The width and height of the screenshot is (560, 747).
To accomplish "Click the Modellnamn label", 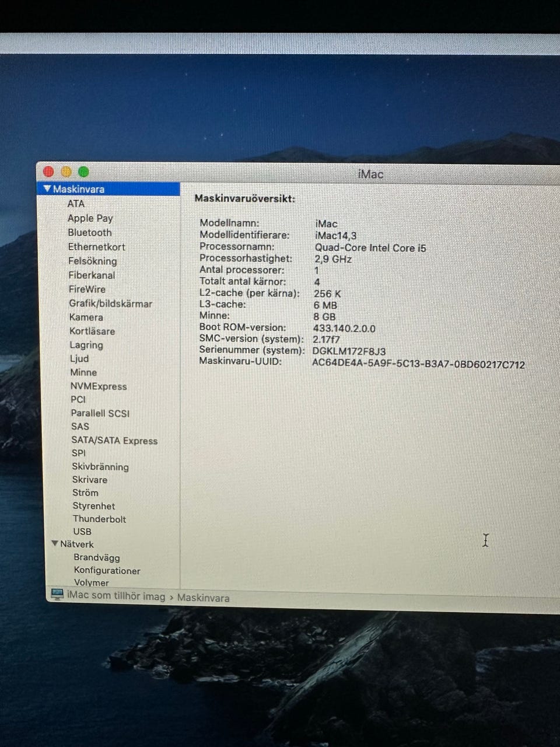I will coord(229,223).
